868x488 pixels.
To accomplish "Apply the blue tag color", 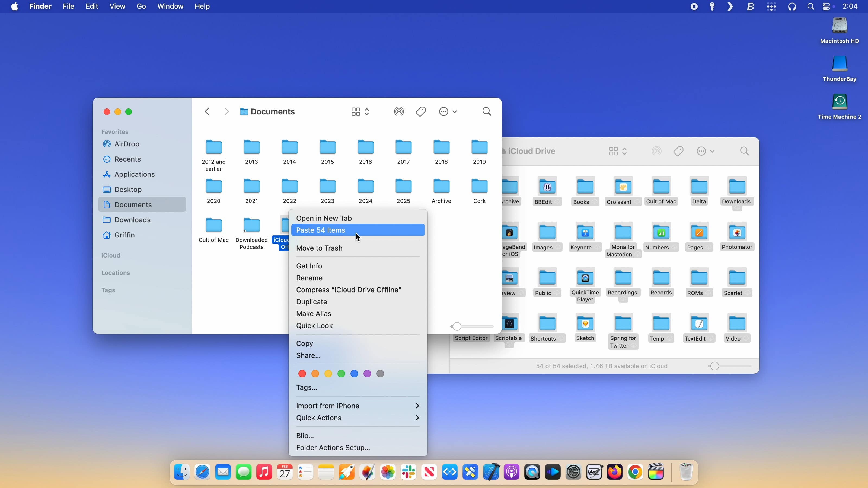I will (354, 374).
